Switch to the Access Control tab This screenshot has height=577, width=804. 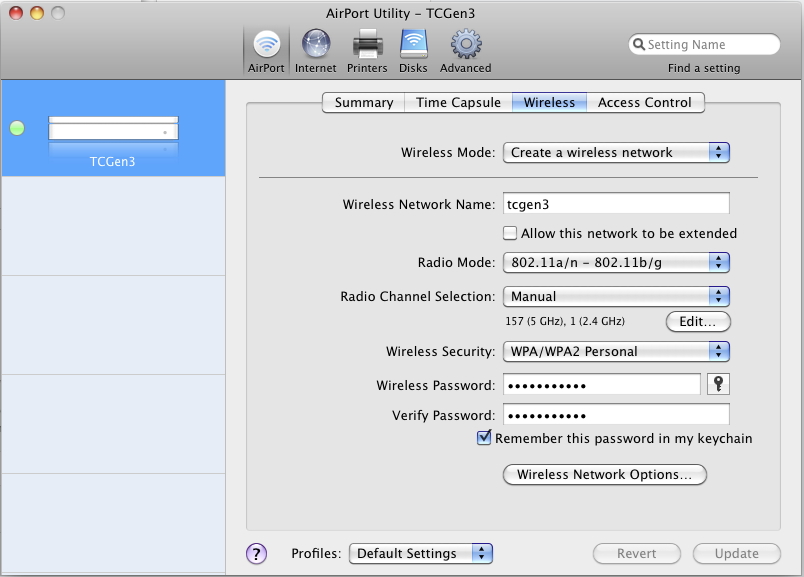tap(644, 102)
